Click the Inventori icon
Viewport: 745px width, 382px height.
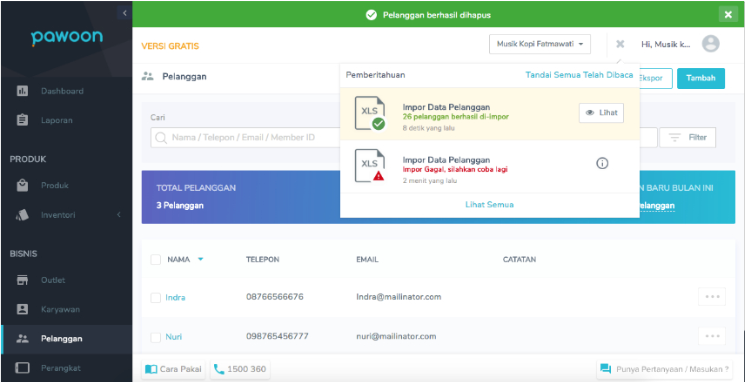point(22,215)
